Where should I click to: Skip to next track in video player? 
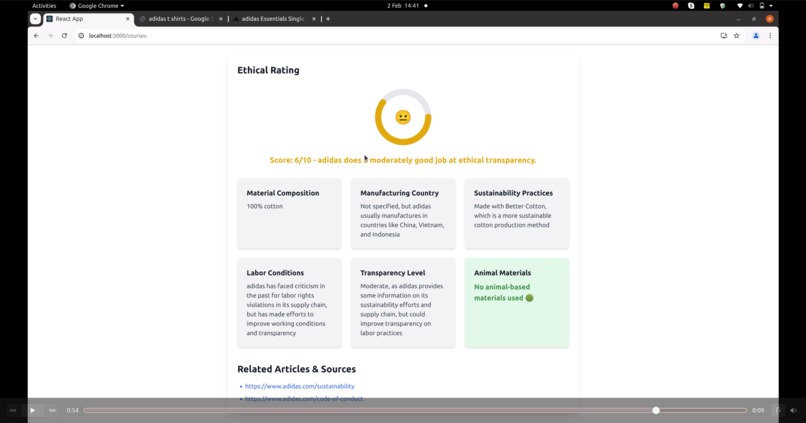pos(52,410)
